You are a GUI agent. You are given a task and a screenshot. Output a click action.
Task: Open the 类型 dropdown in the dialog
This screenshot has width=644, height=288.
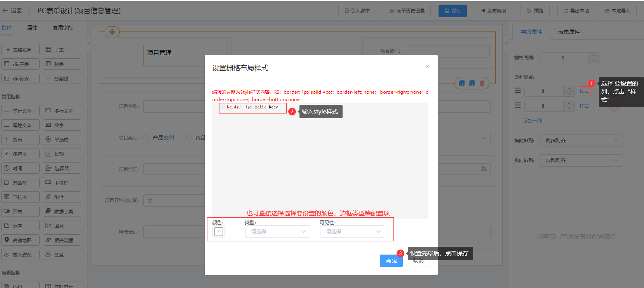(x=277, y=232)
